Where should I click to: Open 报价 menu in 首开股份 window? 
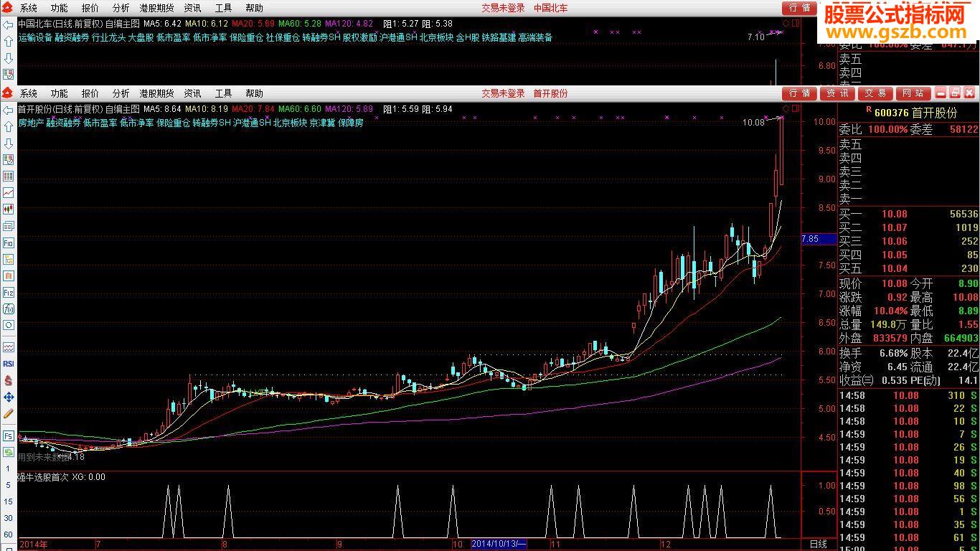90,93
